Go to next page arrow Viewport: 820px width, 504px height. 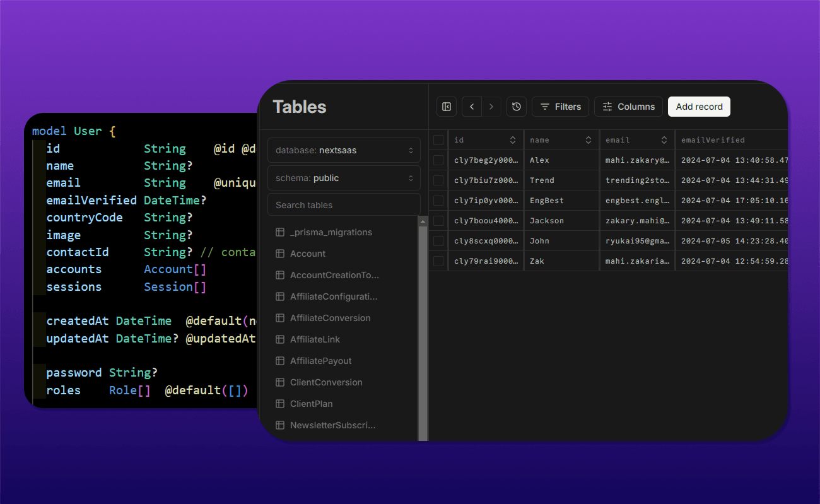tap(491, 107)
